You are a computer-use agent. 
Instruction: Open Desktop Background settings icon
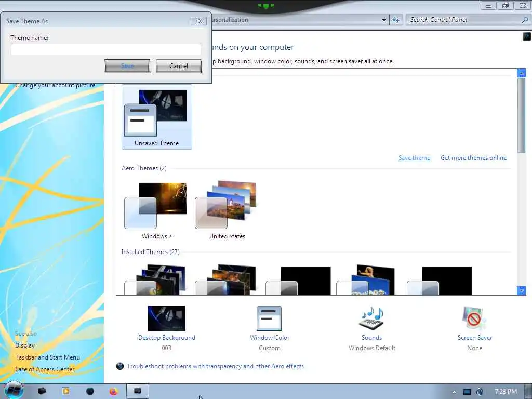tap(167, 318)
